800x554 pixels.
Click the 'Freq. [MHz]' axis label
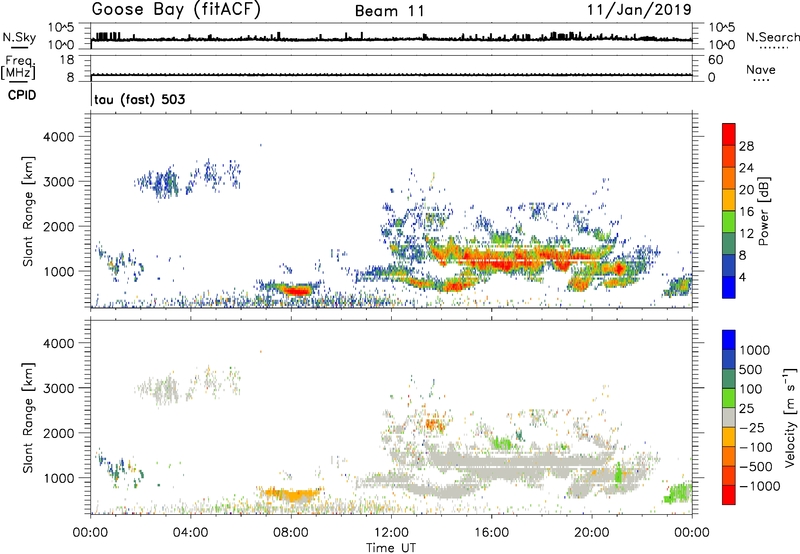click(x=18, y=68)
